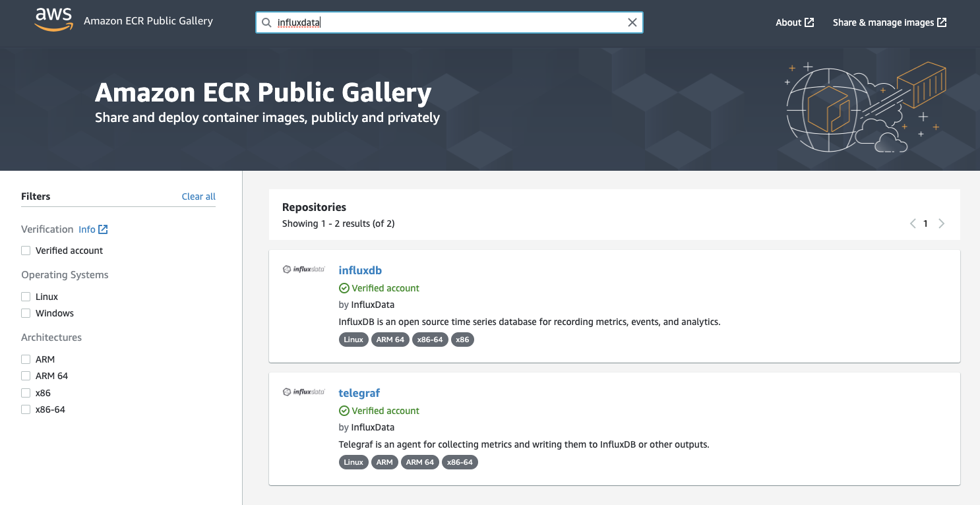Tick the ARM architecture checkbox
This screenshot has height=505, width=980.
pos(26,359)
